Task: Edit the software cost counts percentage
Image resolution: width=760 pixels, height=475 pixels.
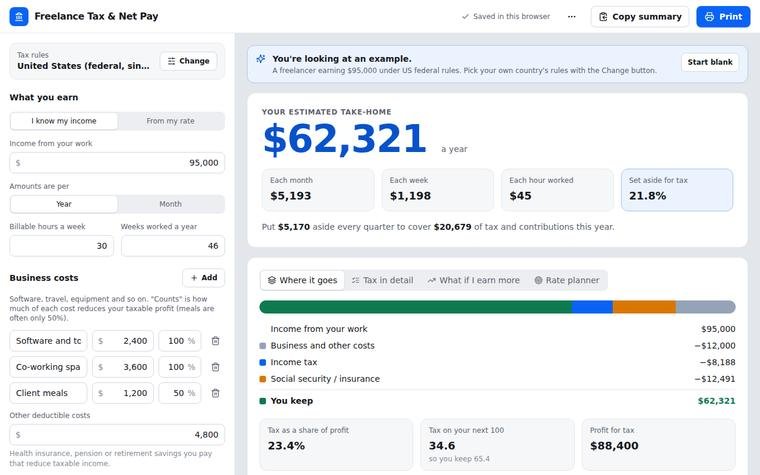Action: point(180,341)
